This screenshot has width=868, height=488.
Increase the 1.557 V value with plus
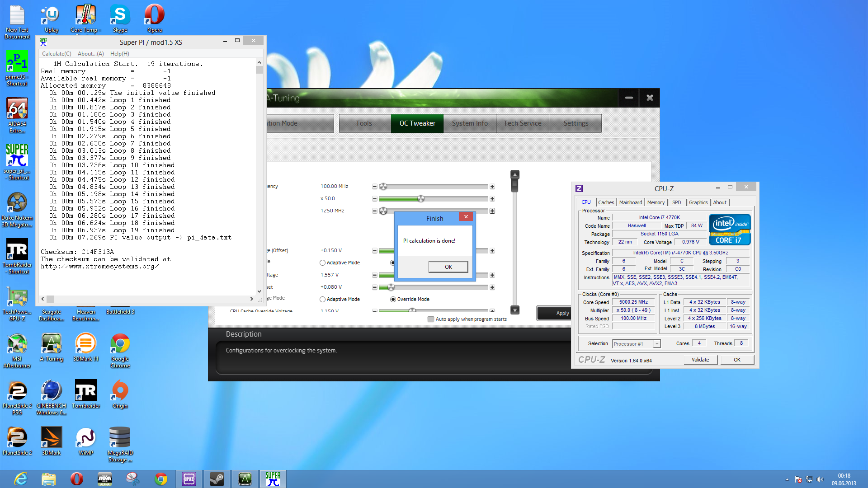click(492, 275)
